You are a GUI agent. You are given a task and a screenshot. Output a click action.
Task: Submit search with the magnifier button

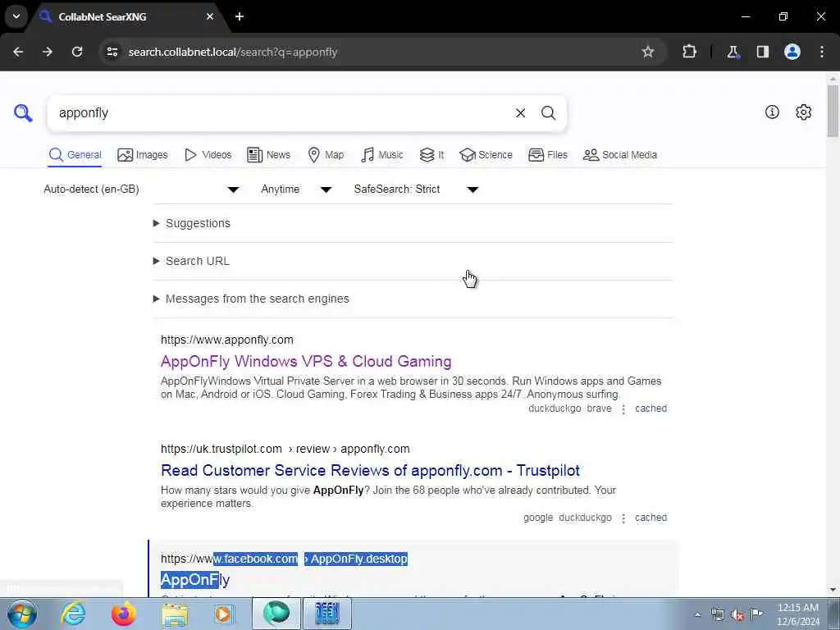[x=548, y=113]
